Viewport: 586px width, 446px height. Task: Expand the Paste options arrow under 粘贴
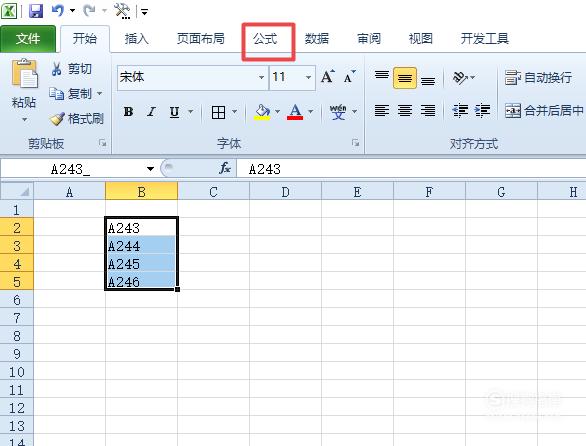tap(24, 120)
